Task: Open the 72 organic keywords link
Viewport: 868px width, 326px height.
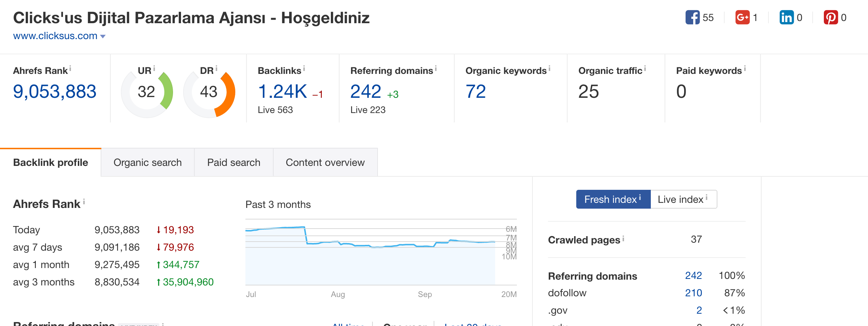Action: (476, 91)
